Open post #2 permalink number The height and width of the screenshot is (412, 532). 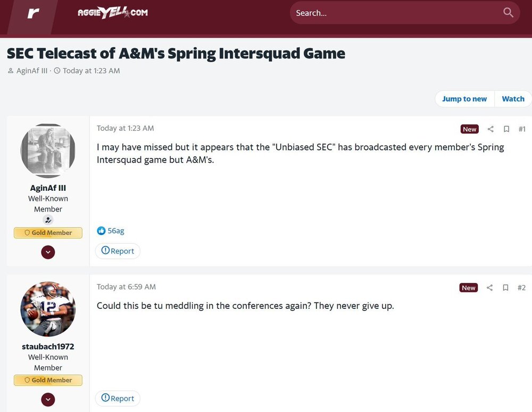pyautogui.click(x=521, y=288)
